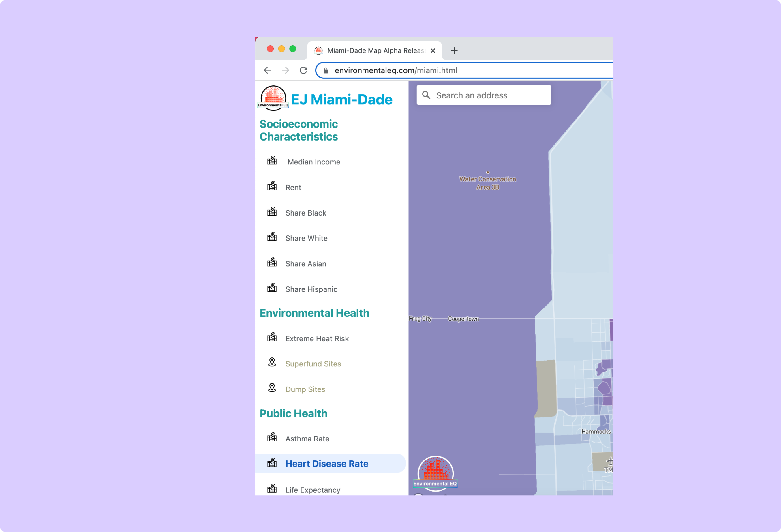Click the Rent choropleth layer icon

(x=272, y=187)
